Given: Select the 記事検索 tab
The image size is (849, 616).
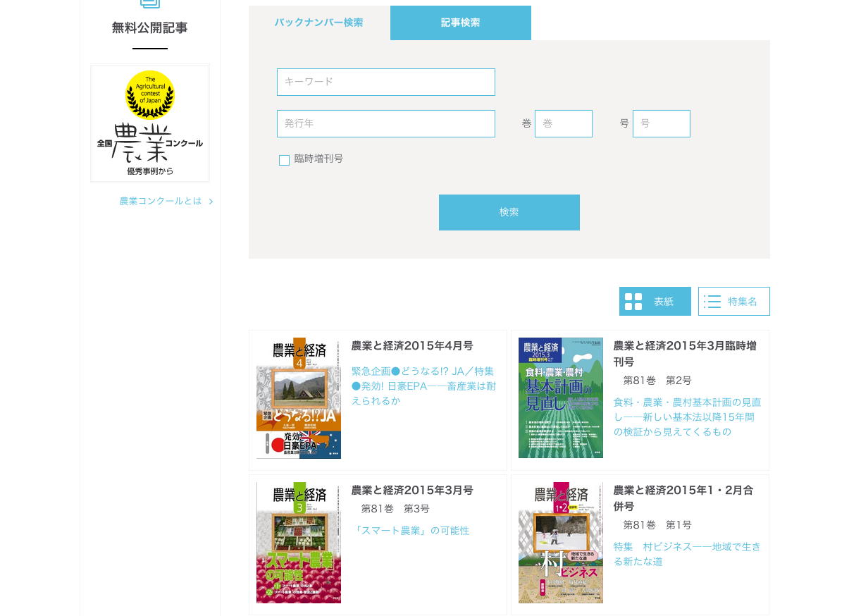Looking at the screenshot, I should [x=460, y=23].
